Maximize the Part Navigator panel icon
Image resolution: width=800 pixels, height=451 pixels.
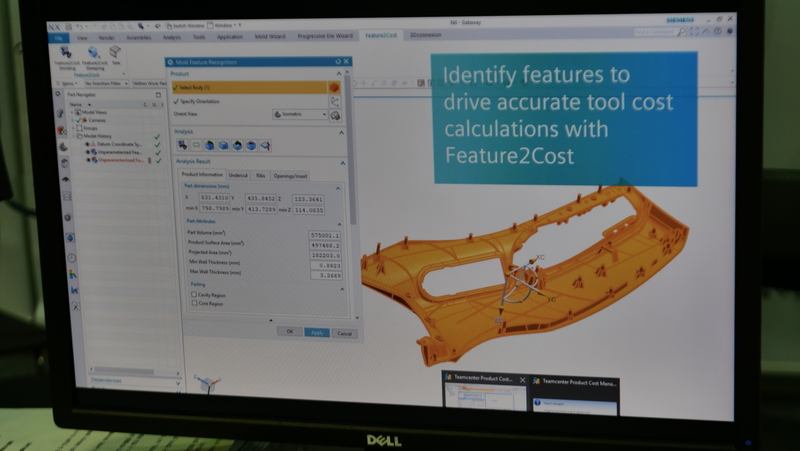[x=158, y=95]
